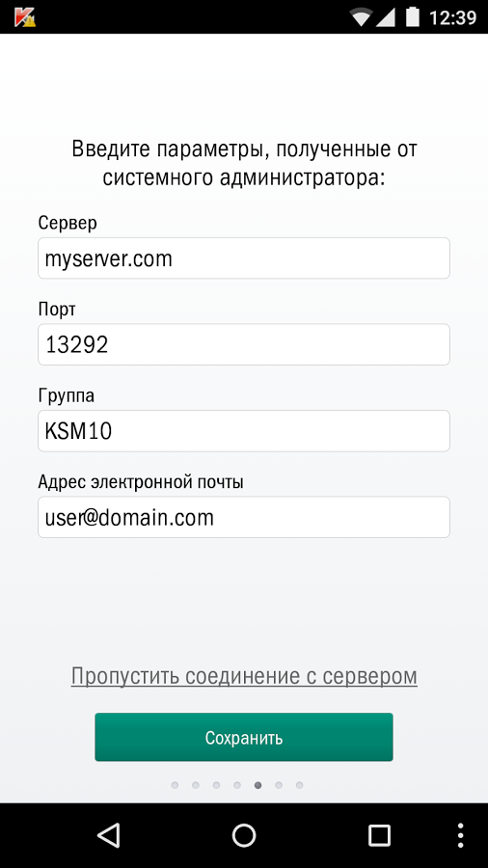This screenshot has height=868, width=488.
Task: Tap the Сохранить button
Action: point(243,737)
